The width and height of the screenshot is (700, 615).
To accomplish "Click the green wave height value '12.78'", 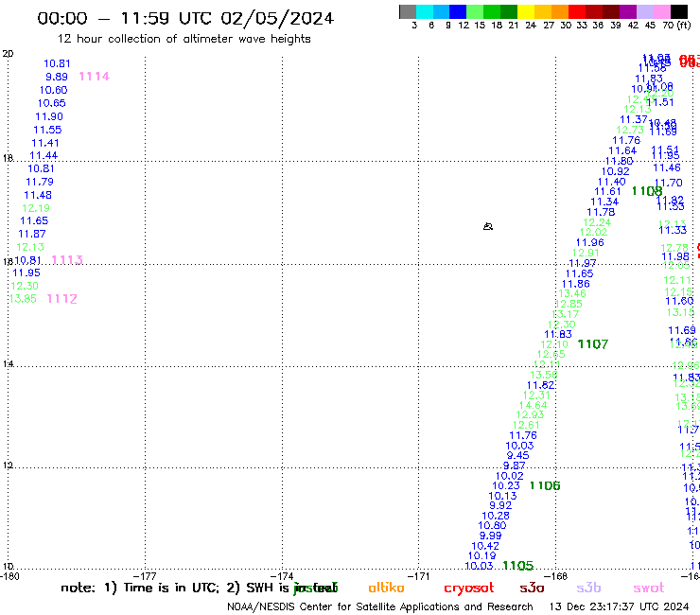I will point(674,248).
